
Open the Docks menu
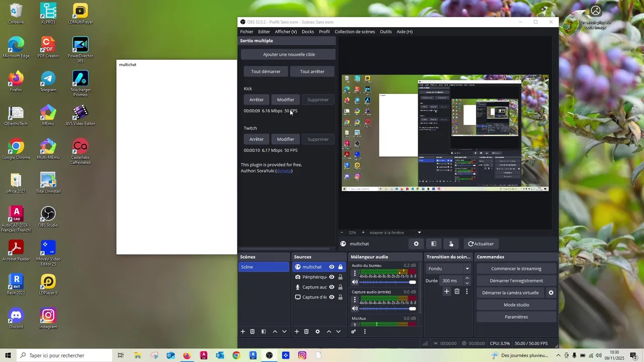coord(308,32)
